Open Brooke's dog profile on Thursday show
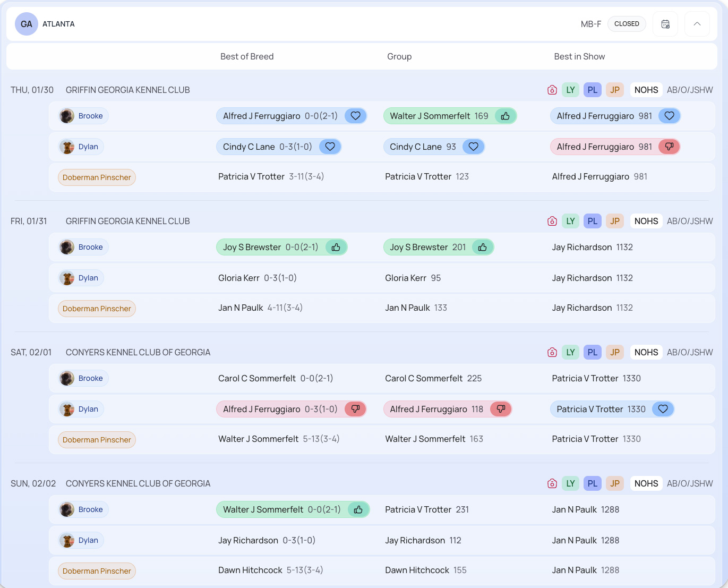This screenshot has height=588, width=728. tap(83, 116)
